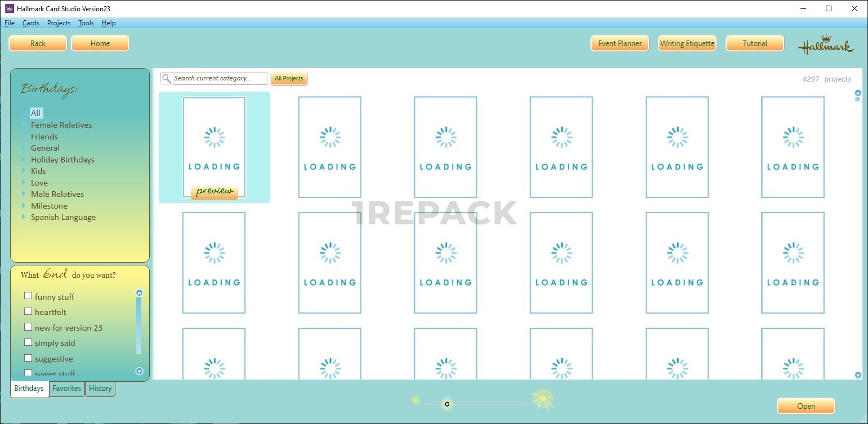Expand the General category arrow
868x424 pixels.
24,148
